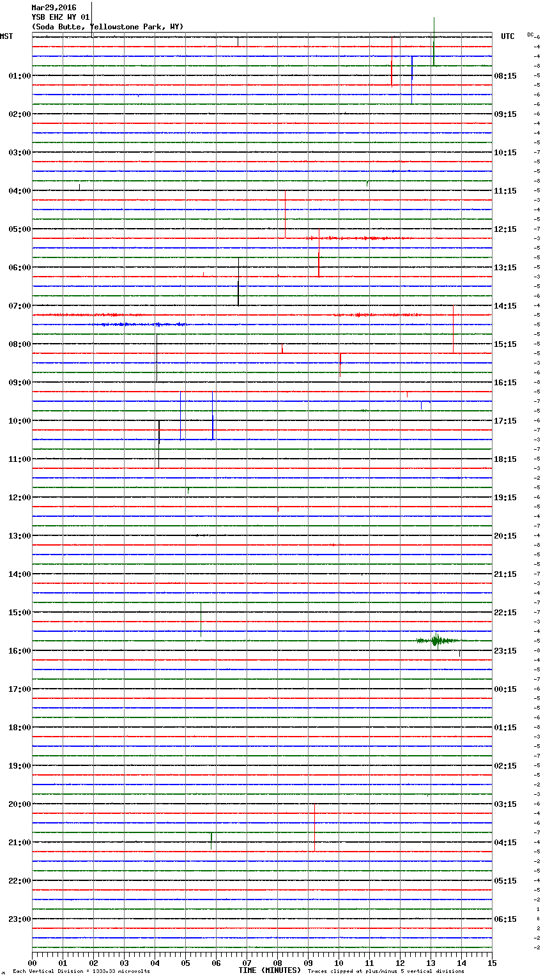Click minute '07' tick label on the time axis

pos(247,963)
